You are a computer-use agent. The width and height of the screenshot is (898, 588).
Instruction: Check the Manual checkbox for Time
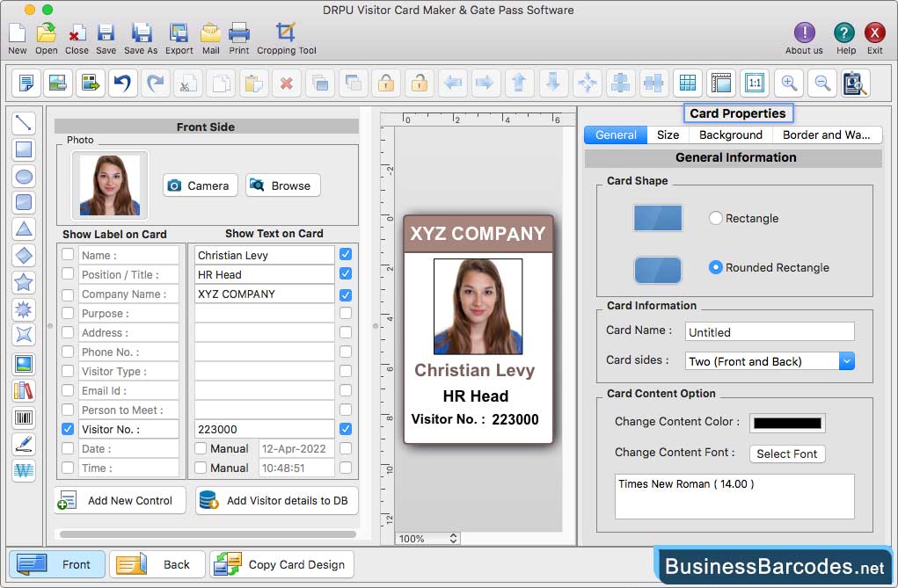tap(201, 468)
